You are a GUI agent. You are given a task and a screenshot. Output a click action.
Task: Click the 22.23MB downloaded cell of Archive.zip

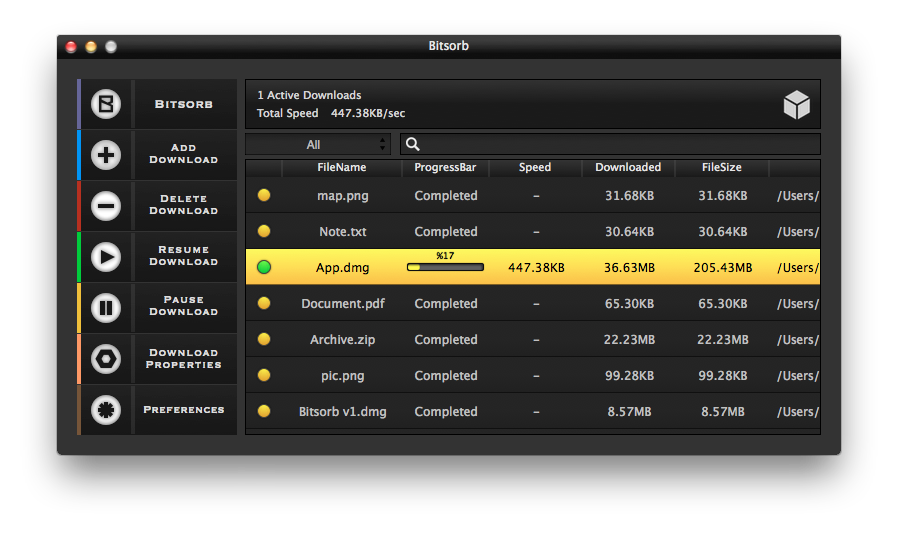coord(629,340)
